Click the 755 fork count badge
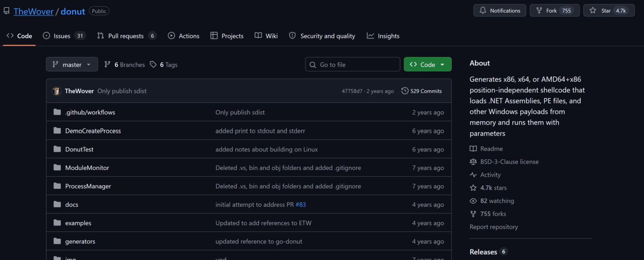Screen dimensions: 644x260 (566, 11)
